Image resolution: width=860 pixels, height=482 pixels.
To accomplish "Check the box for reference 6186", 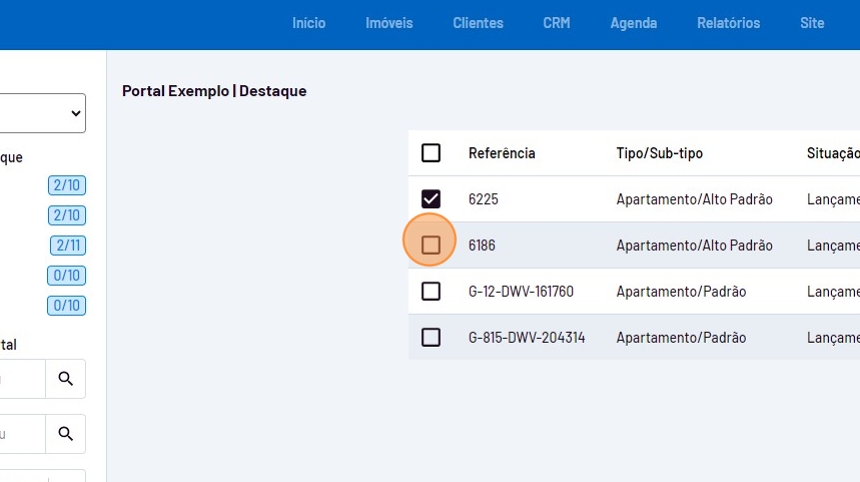I will [431, 245].
